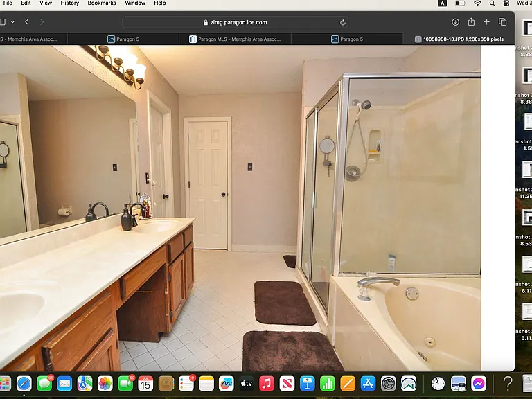Open the Edit menu

coord(26,3)
